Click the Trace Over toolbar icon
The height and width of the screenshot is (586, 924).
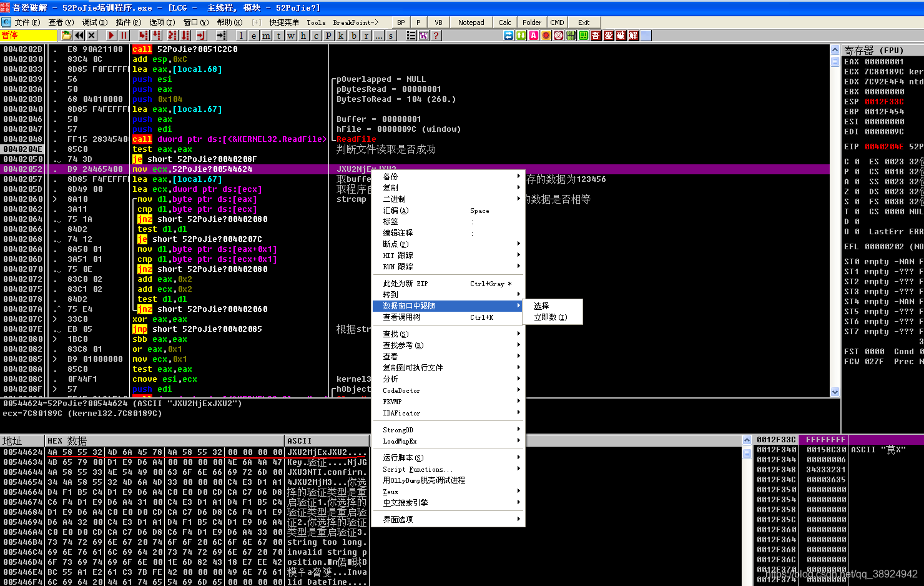(x=185, y=36)
